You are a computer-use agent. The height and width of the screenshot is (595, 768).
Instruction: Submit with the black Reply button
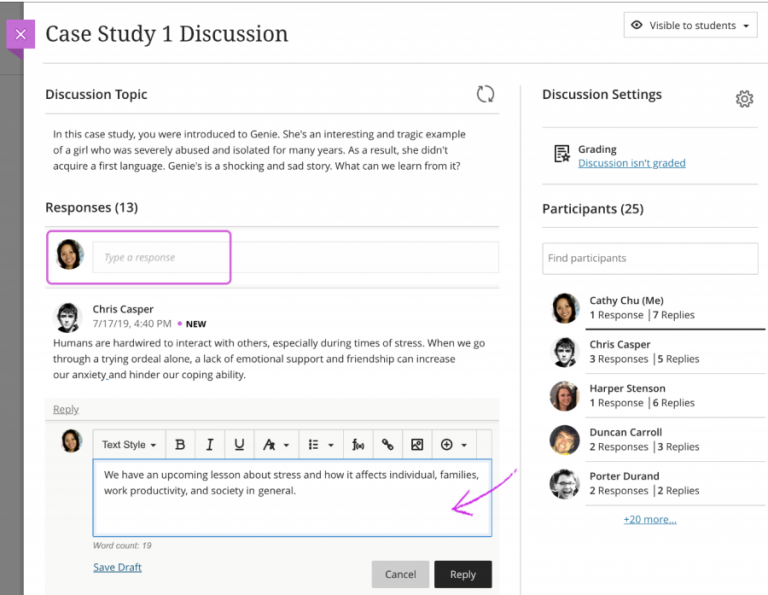pos(463,574)
